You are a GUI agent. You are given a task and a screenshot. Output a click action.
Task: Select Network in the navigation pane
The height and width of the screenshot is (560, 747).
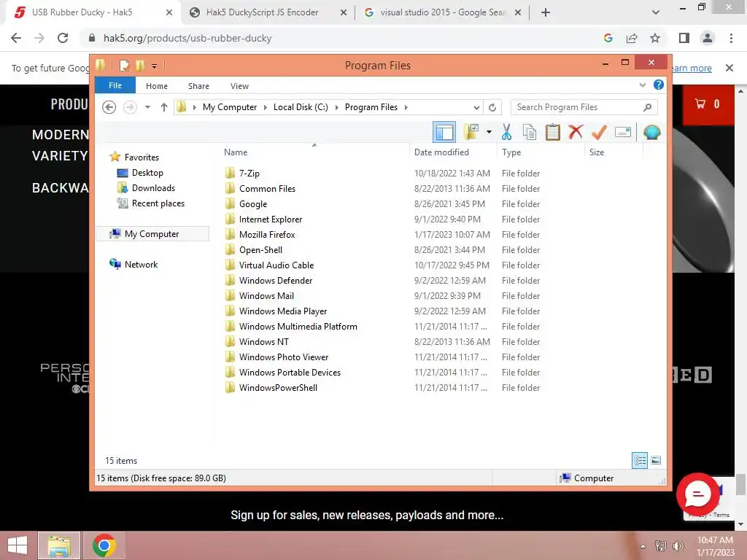[141, 264]
